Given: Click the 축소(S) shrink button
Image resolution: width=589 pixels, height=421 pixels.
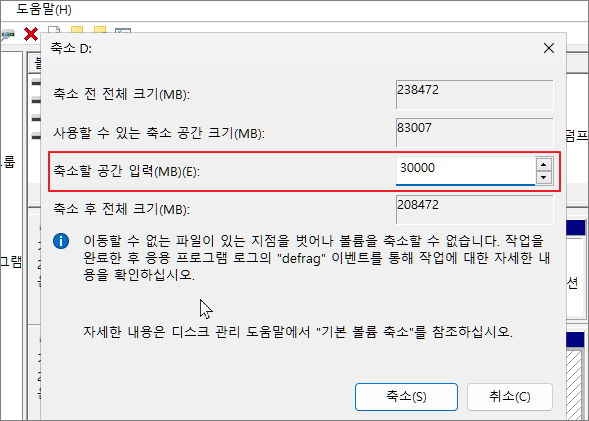Looking at the screenshot, I should pos(406,397).
